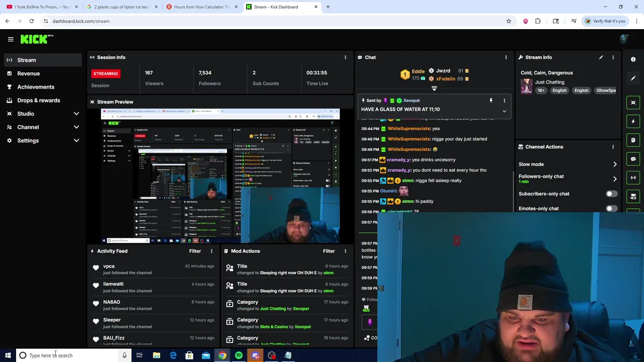Open Channel Actions three-dot options
644x362 pixels.
(613, 147)
